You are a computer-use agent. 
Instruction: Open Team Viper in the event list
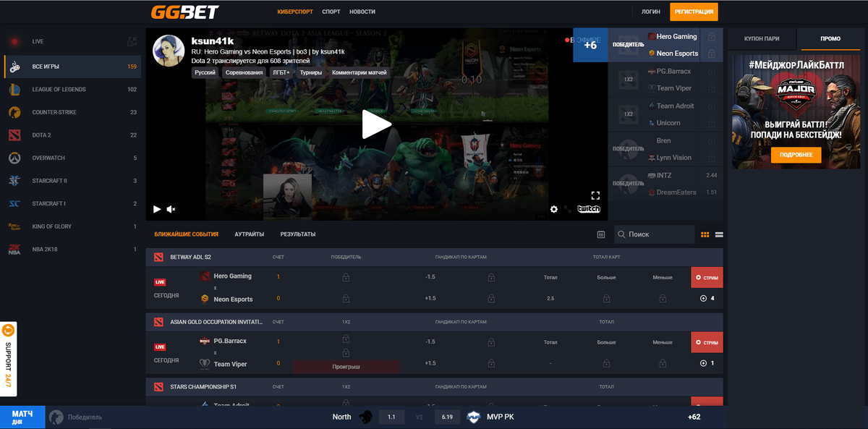point(230,364)
